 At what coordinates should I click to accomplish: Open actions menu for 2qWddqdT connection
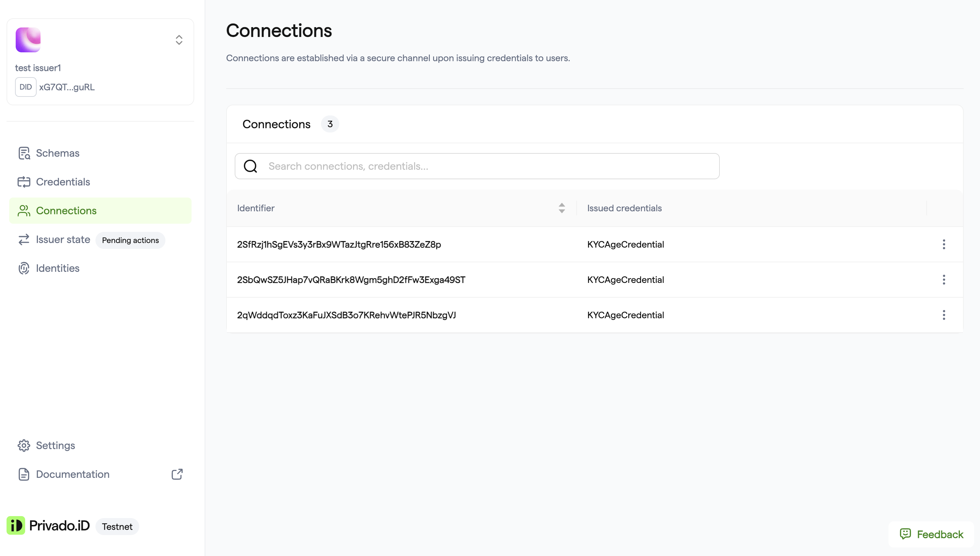pyautogui.click(x=944, y=315)
